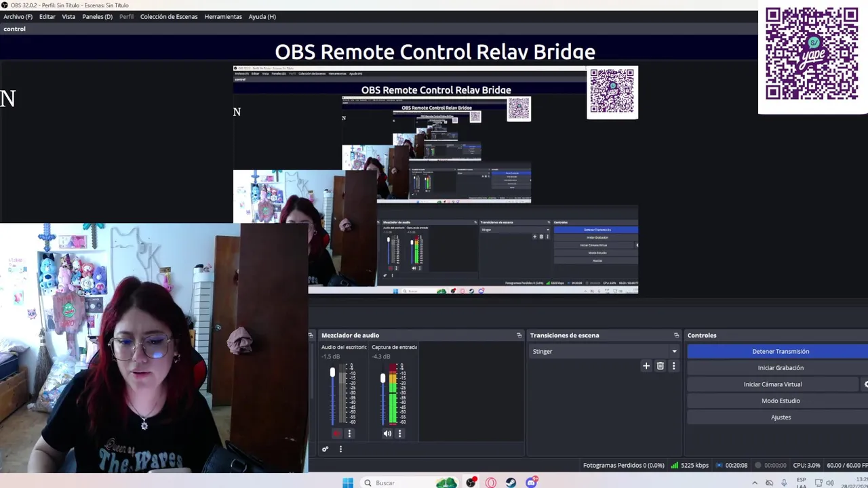
Task: Delete the selected scene transition
Action: 660,366
